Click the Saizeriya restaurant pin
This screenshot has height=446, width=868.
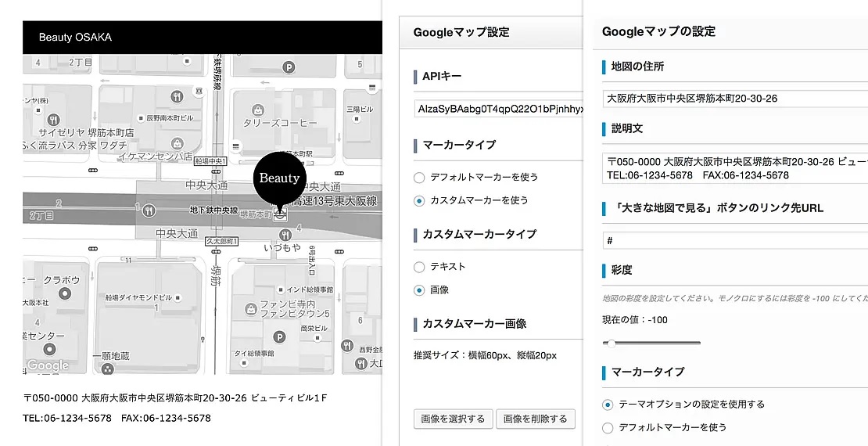point(54,120)
